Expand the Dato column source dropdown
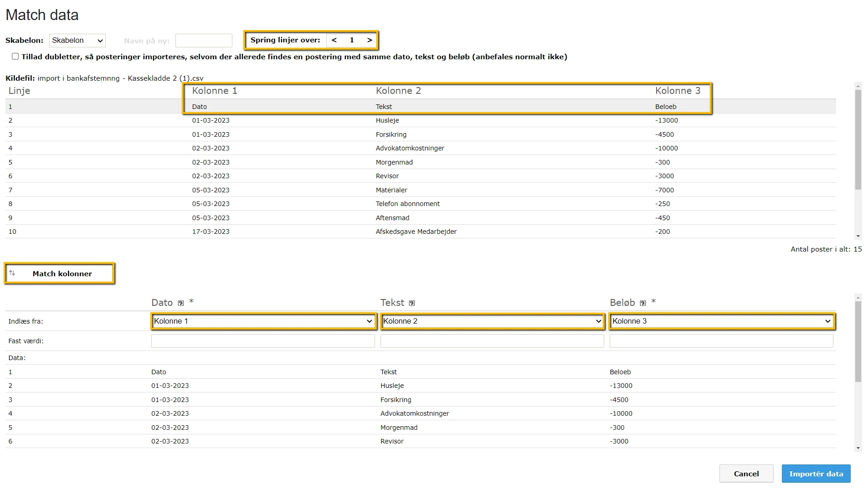This screenshot has width=868, height=495. tap(263, 321)
